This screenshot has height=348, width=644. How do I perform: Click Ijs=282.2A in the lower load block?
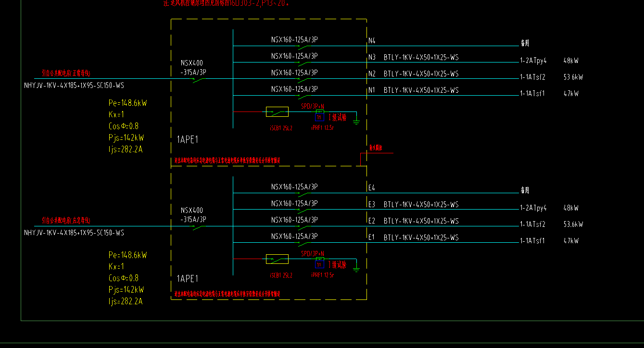coord(126,301)
